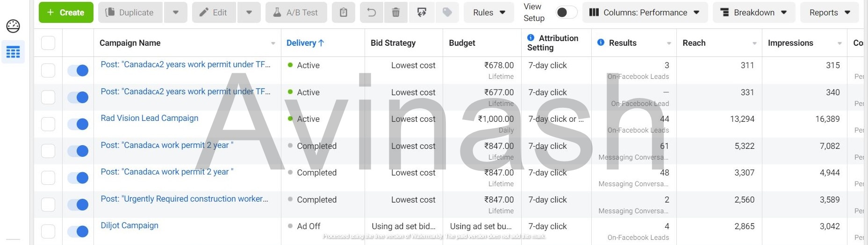Check the box for Diljot Campaign row
868x245 pixels.
(48, 231)
